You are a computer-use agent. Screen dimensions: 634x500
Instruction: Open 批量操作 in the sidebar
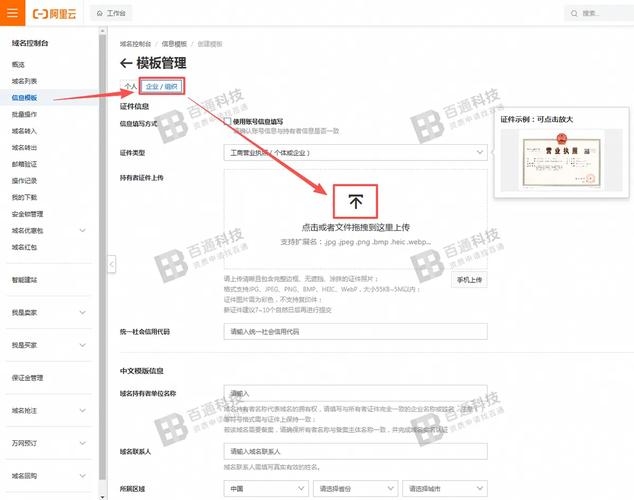tap(24, 114)
